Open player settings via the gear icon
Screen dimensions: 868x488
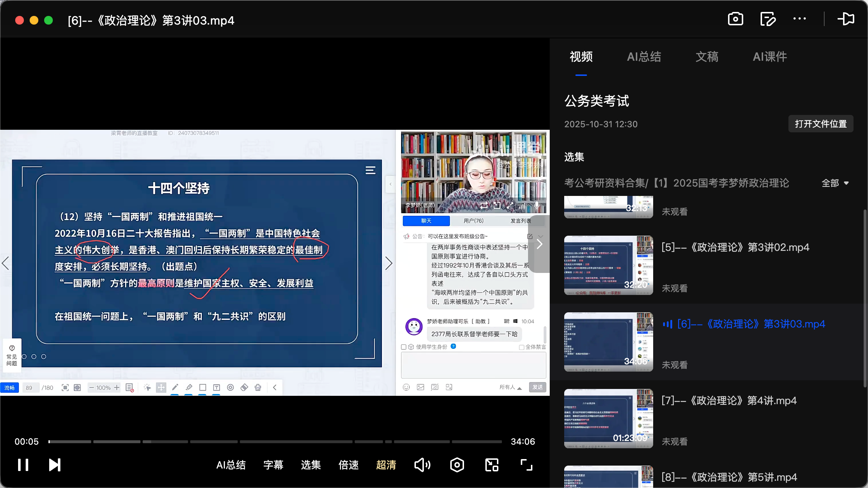point(457,465)
